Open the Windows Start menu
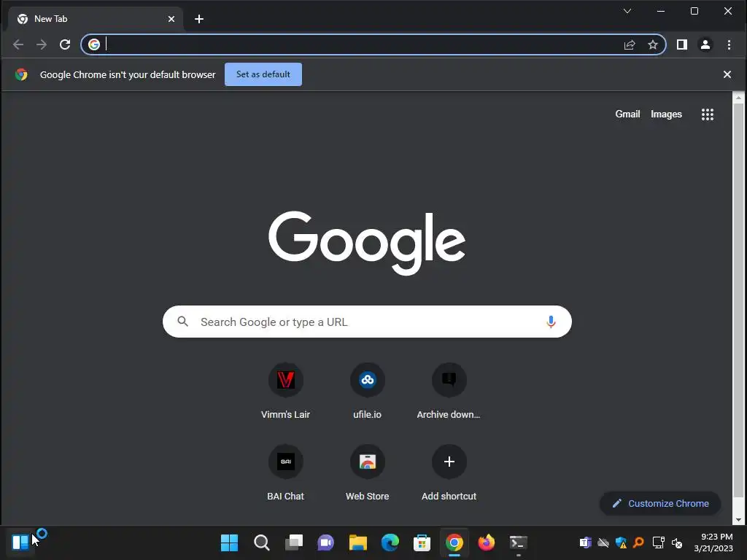The height and width of the screenshot is (560, 747). (229, 542)
